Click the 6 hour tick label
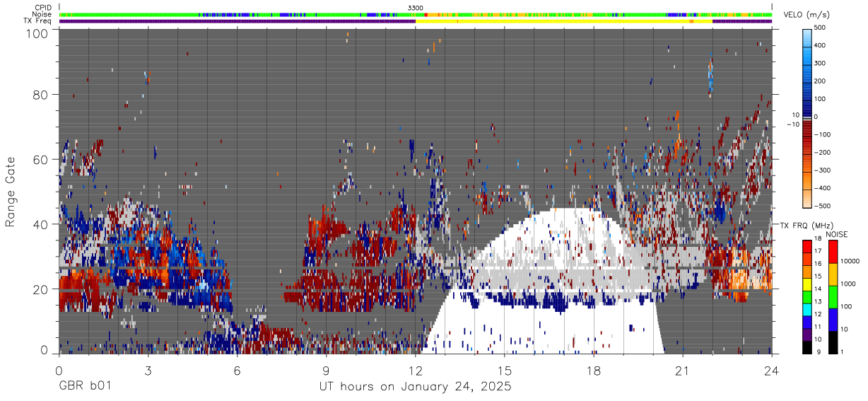 (x=237, y=371)
